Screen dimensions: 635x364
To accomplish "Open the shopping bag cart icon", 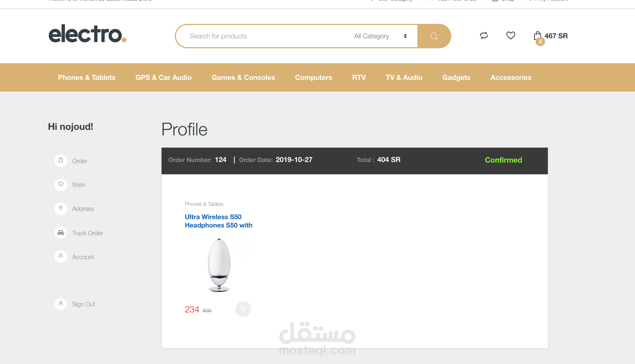I will (538, 36).
